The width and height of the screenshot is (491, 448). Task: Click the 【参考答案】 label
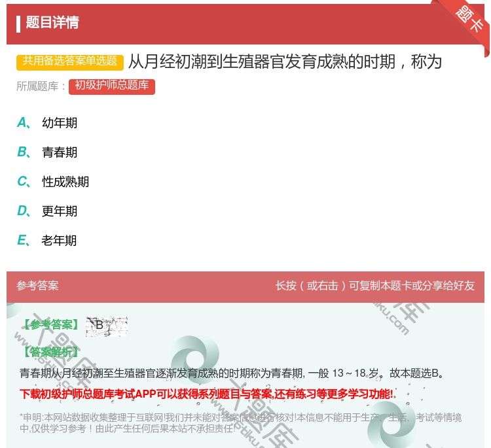point(51,325)
